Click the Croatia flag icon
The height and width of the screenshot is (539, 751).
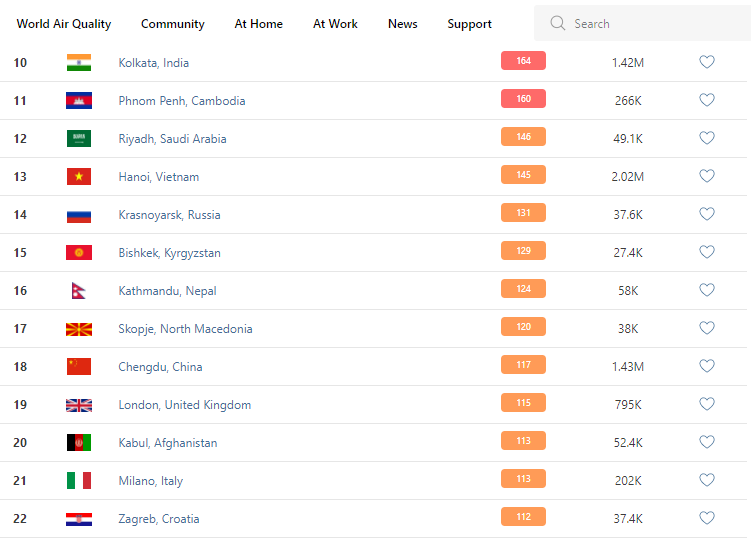[x=79, y=519]
